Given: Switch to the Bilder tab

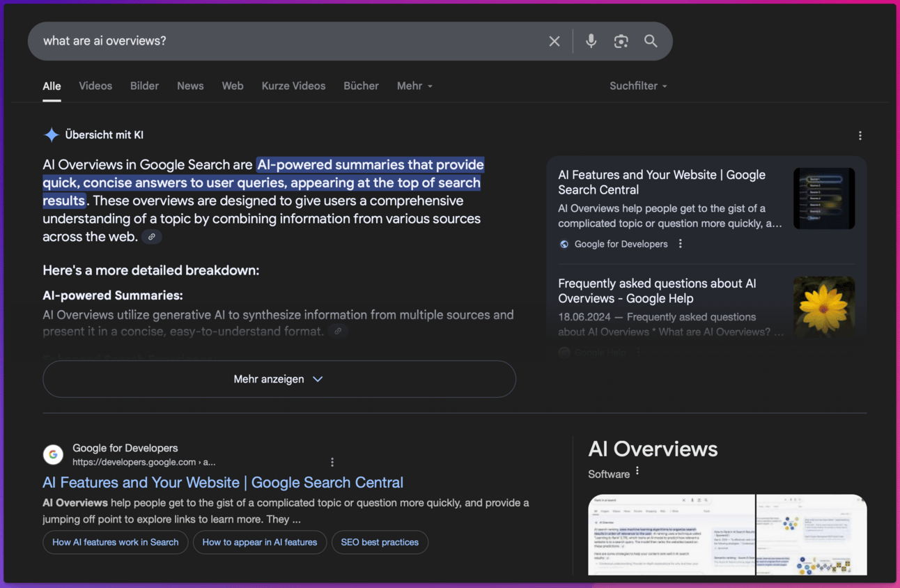Looking at the screenshot, I should pos(144,86).
